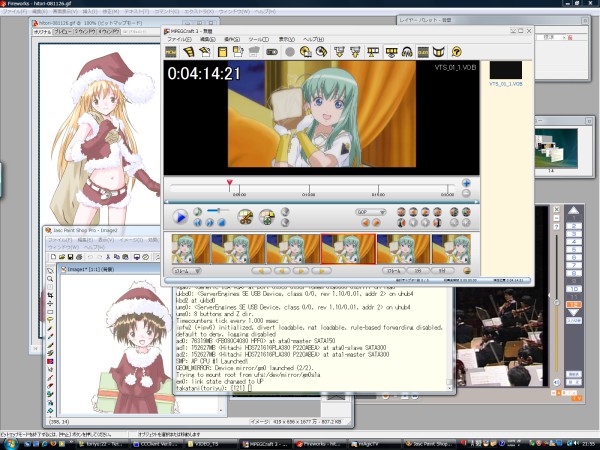
Task: Click the VIDEO_TS taskbar button
Action: [212, 444]
